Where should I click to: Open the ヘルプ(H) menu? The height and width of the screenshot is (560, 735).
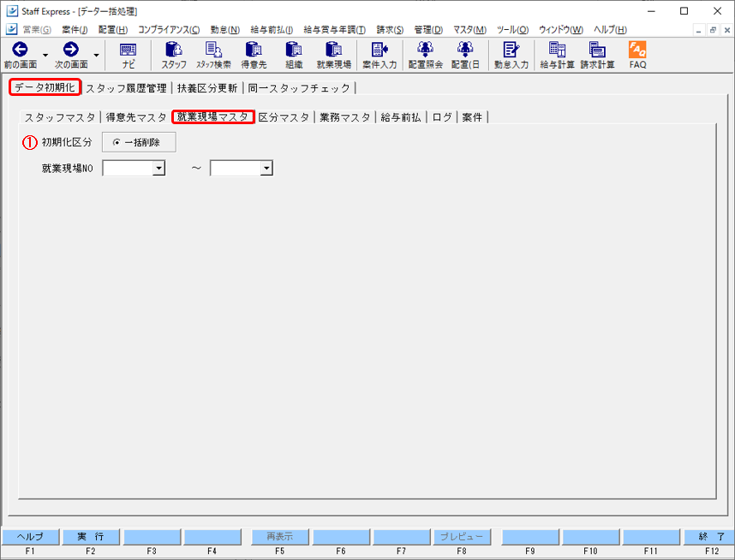[x=610, y=29]
